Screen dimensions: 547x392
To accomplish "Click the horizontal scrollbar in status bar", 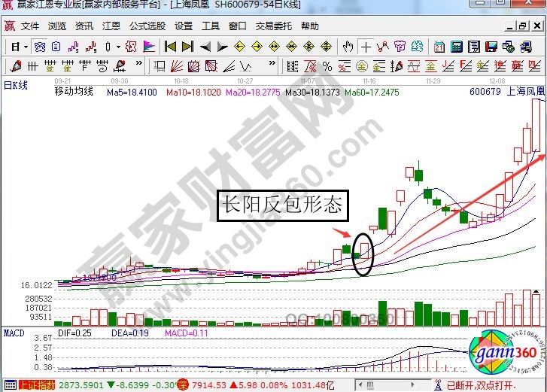I will pyautogui.click(x=391, y=386).
